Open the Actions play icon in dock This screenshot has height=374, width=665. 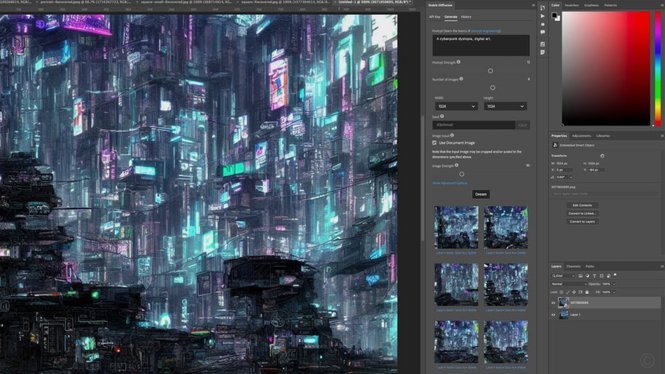click(542, 16)
